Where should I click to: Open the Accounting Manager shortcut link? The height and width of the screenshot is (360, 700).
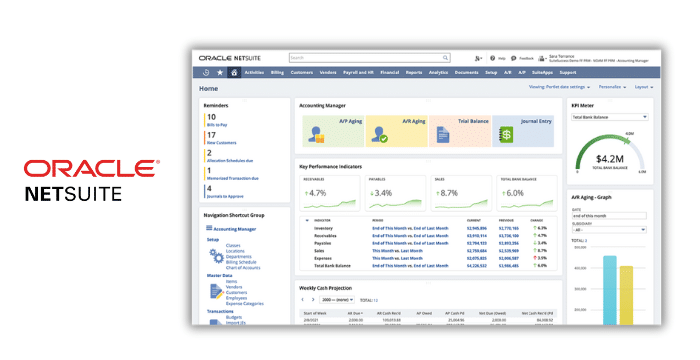[x=235, y=229]
